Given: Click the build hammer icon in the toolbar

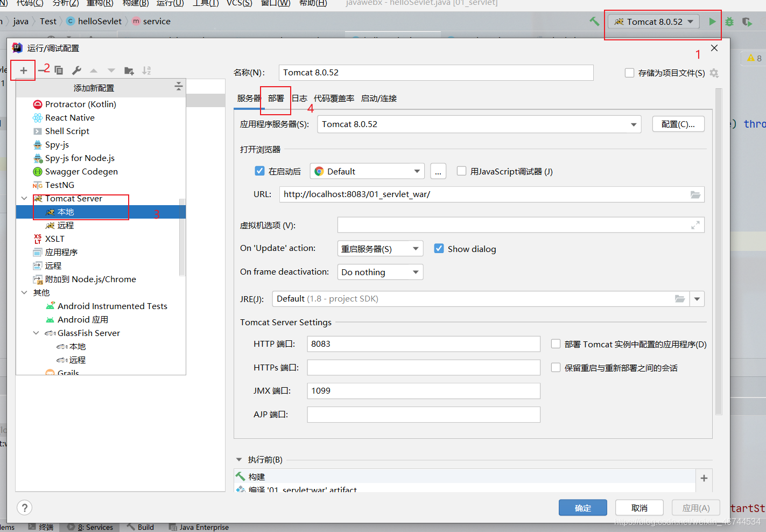Looking at the screenshot, I should click(594, 22).
